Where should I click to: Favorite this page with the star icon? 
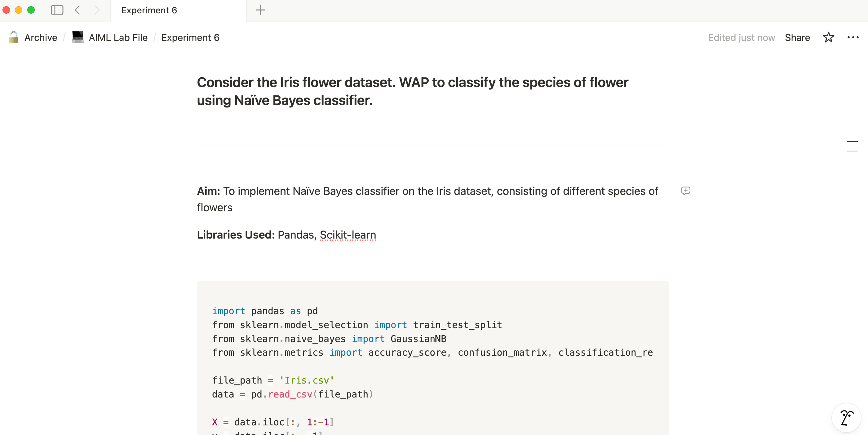(x=828, y=37)
